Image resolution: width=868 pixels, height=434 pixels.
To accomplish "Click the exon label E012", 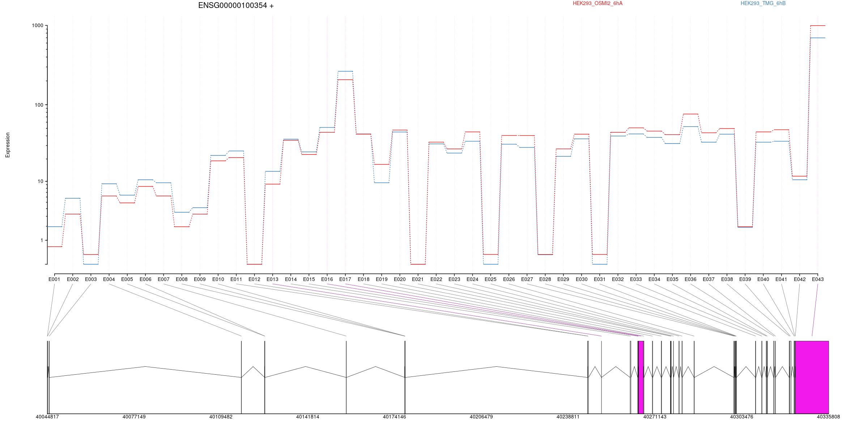I will [254, 279].
